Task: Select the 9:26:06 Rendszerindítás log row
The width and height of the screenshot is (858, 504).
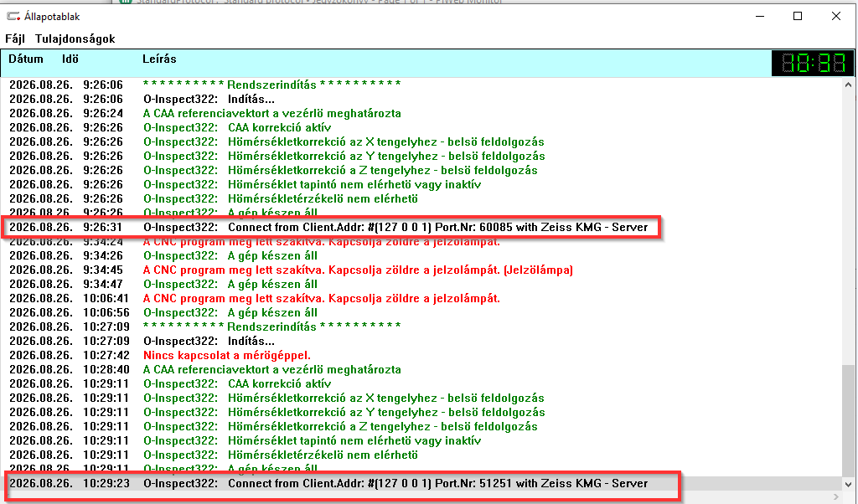Action: [421, 85]
